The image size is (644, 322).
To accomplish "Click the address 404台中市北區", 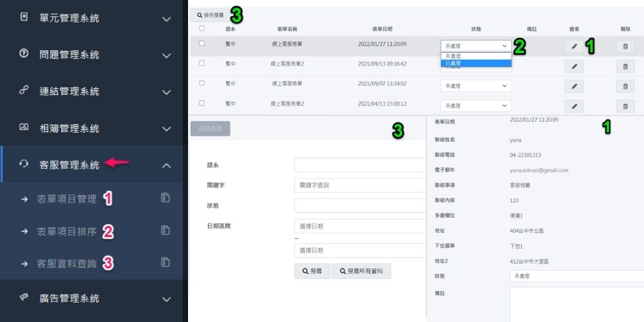I will (527, 231).
